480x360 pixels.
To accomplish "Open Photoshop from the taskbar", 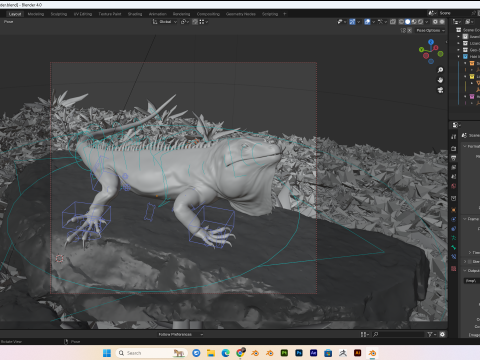I will [x=299, y=353].
